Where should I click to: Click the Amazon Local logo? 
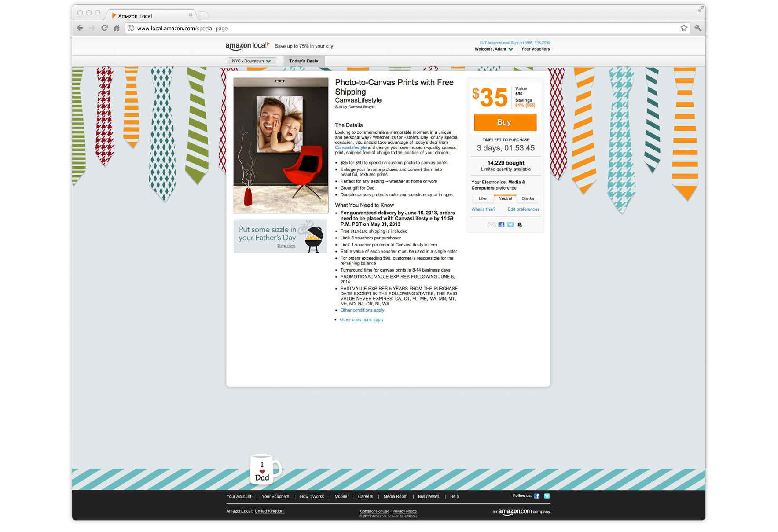(x=247, y=46)
